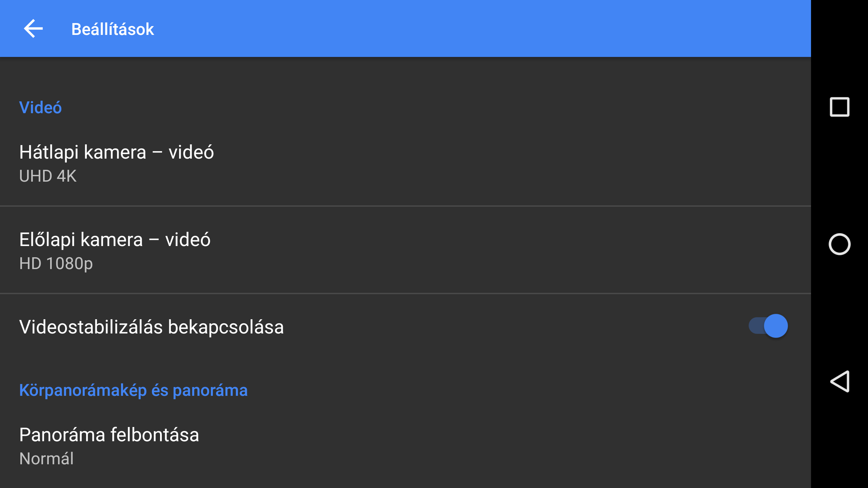Click the Normál panorama value
Screen dimensions: 868x488
[46, 459]
